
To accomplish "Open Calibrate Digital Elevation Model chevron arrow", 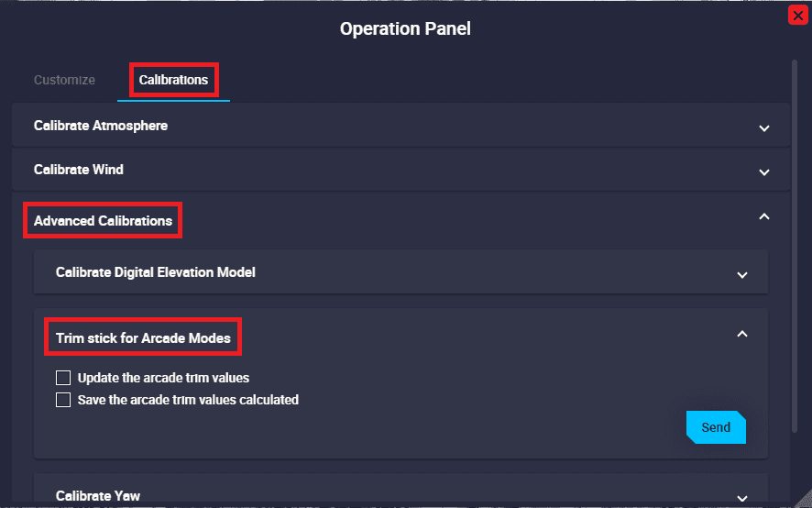I will tap(742, 274).
